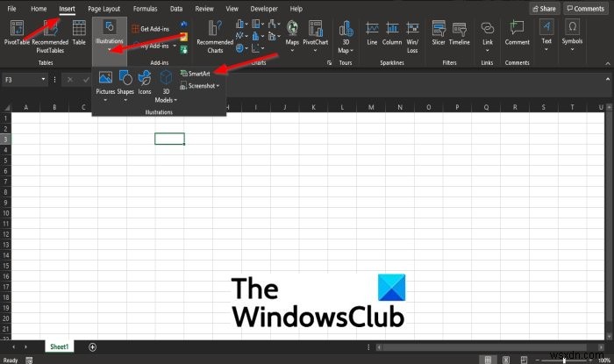Insert a Slicer filter
The image size is (614, 364).
(x=439, y=32)
